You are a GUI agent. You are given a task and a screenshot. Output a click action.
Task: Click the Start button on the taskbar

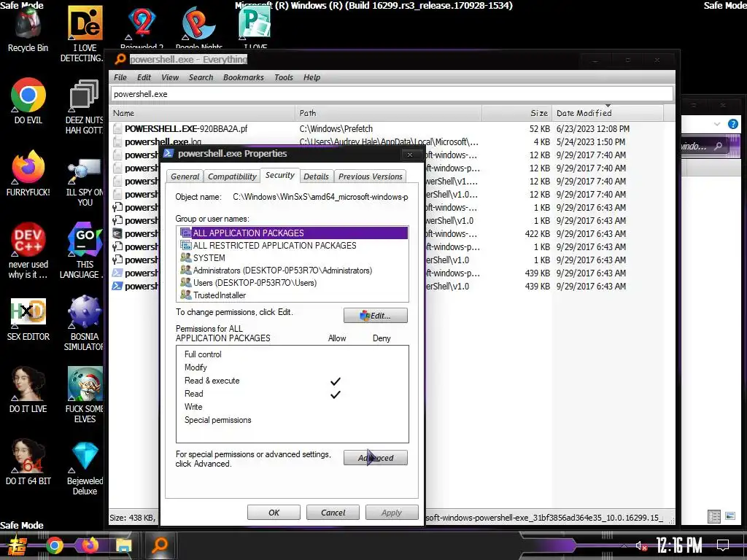(x=18, y=545)
